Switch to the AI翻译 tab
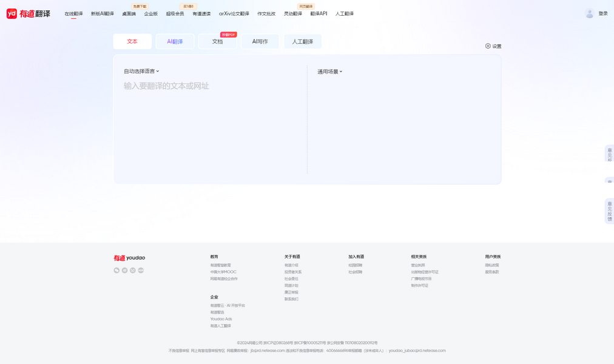The width and height of the screenshot is (614, 364). tap(175, 42)
